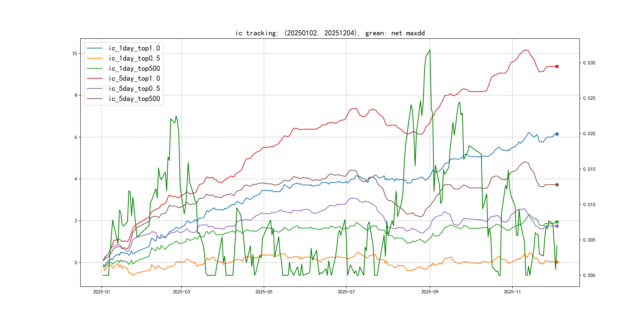This screenshot has height=322, width=644.
Task: Click the 2025-01 x-axis tick label
Action: [102, 292]
